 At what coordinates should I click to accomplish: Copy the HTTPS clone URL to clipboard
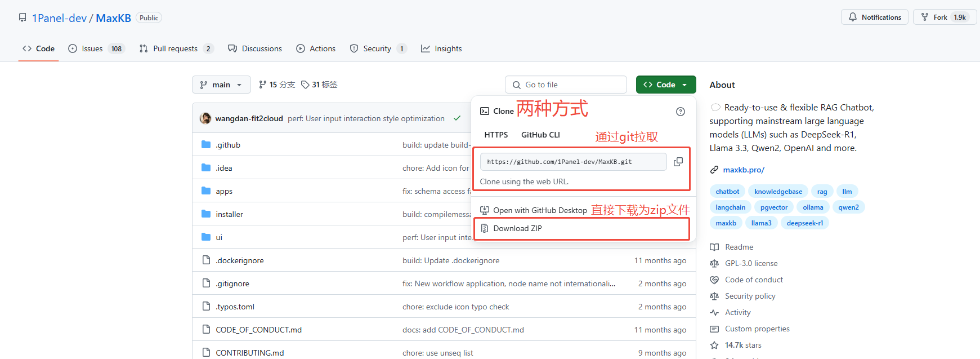click(x=678, y=162)
